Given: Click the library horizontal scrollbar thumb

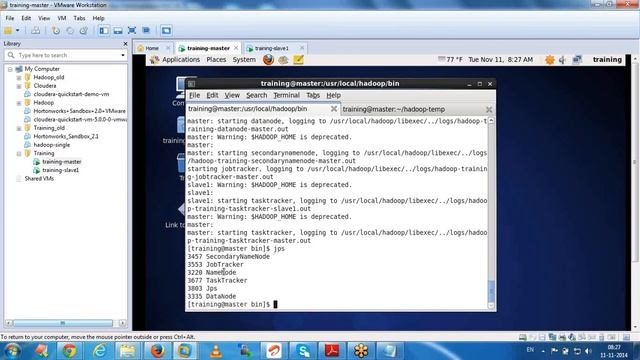Looking at the screenshot, I should (x=62, y=323).
